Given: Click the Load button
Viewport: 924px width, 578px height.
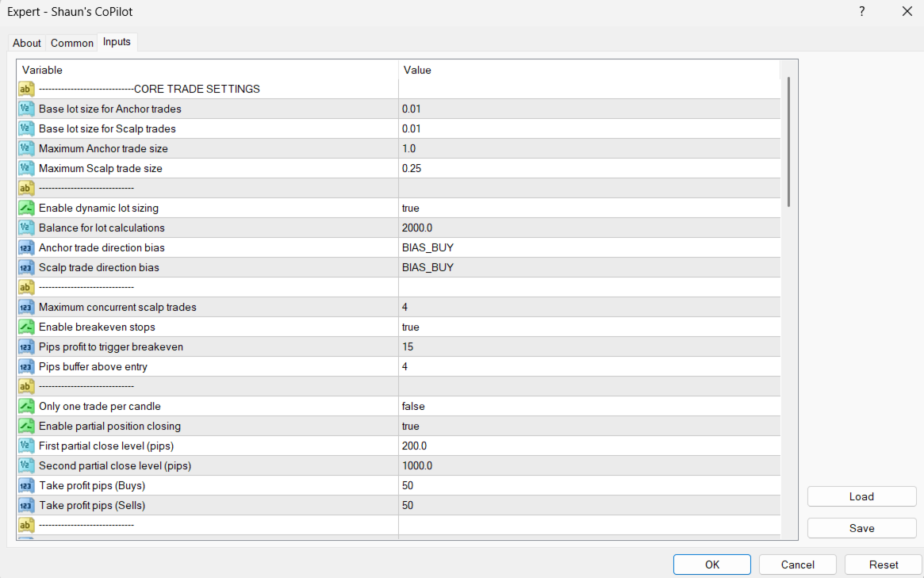Looking at the screenshot, I should [861, 496].
